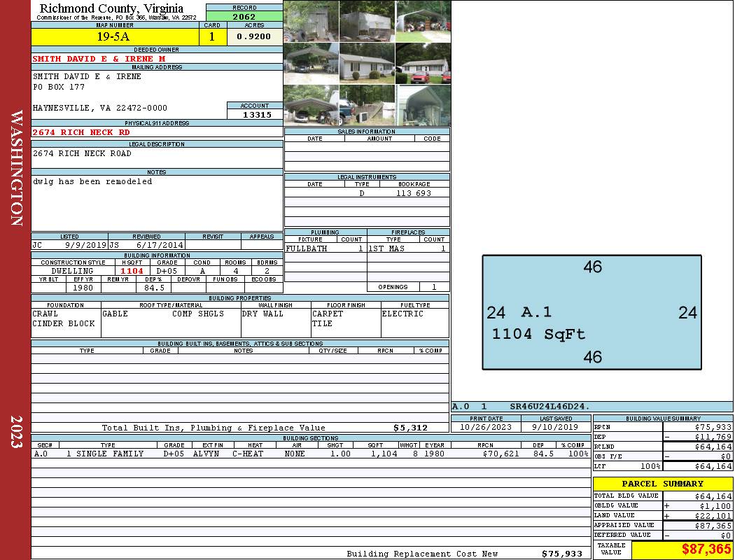Select legal description 2674 RICH NECK ROAD
Screen dimensions: 735x560
coord(82,153)
